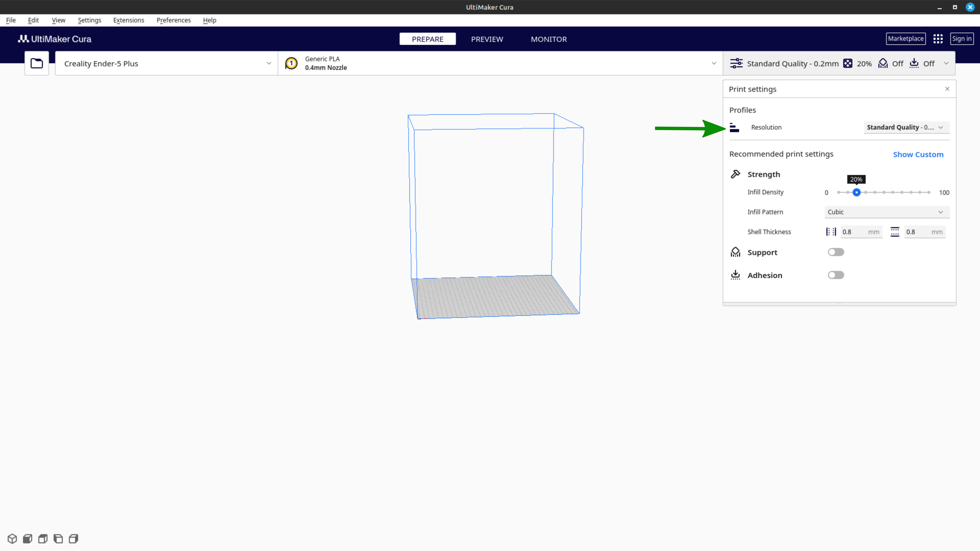Click the Adhesion section icon
This screenshot has width=980, height=551.
(x=735, y=275)
